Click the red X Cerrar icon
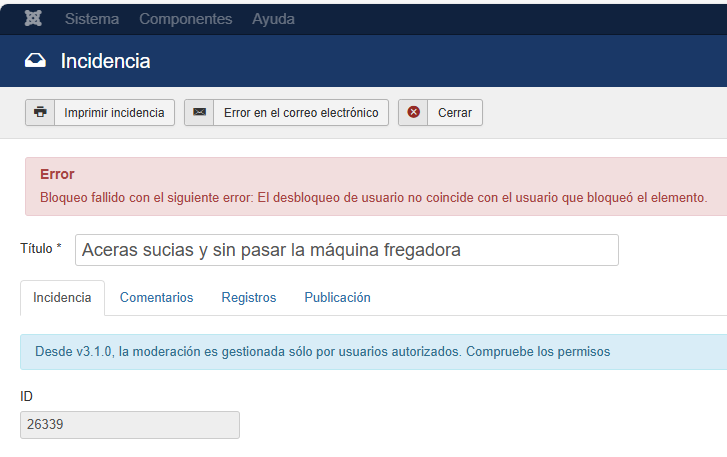This screenshot has width=727, height=457. (414, 113)
